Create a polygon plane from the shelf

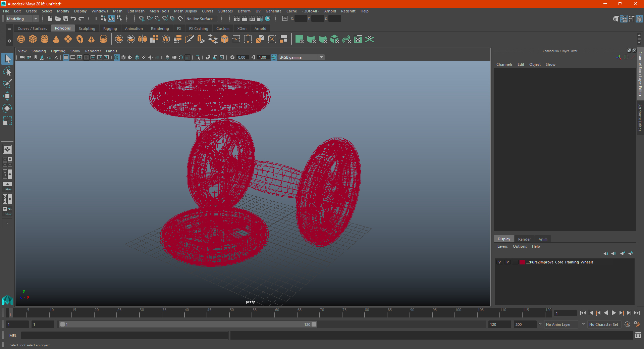[68, 39]
